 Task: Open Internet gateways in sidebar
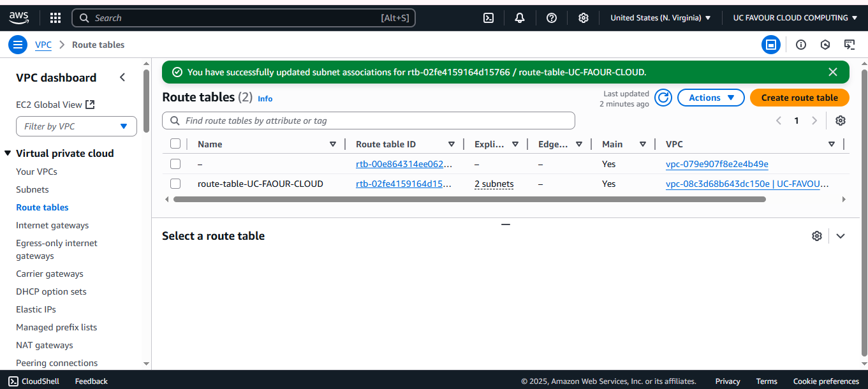point(52,225)
